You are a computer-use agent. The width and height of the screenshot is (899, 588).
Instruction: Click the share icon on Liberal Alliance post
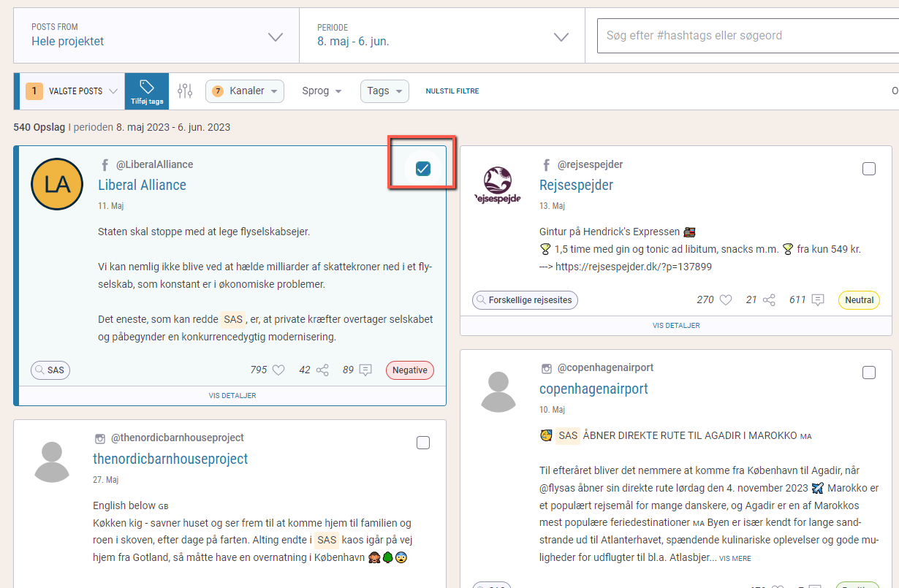(x=322, y=370)
